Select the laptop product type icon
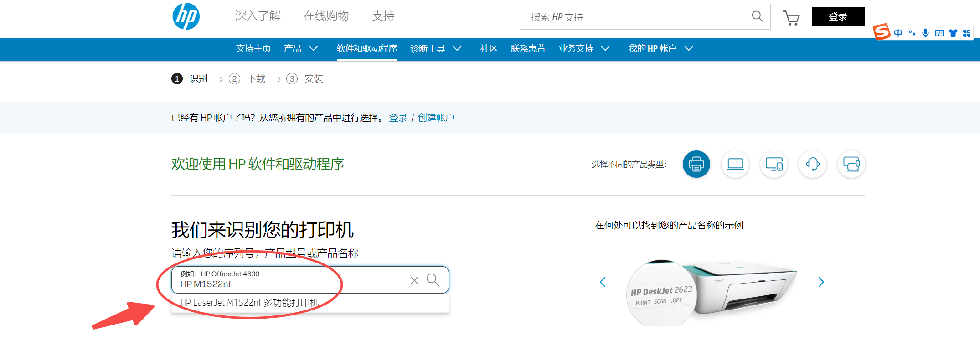980x351 pixels. coord(735,164)
